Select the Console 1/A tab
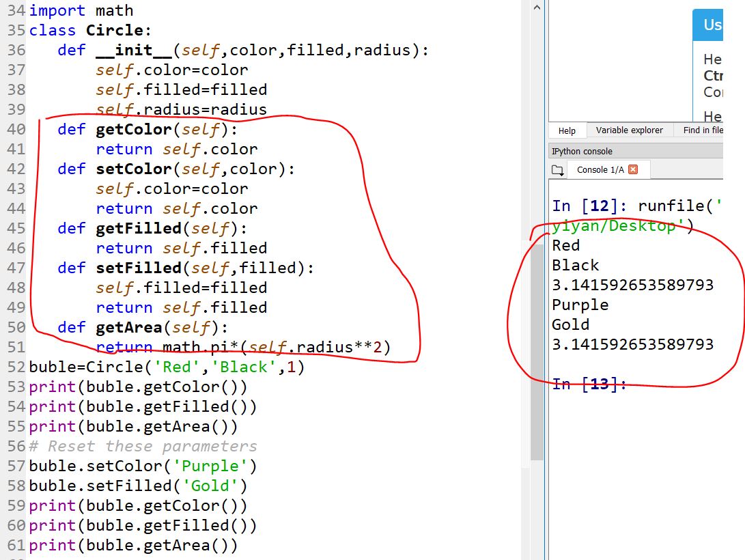This screenshot has width=745, height=560. [x=600, y=169]
